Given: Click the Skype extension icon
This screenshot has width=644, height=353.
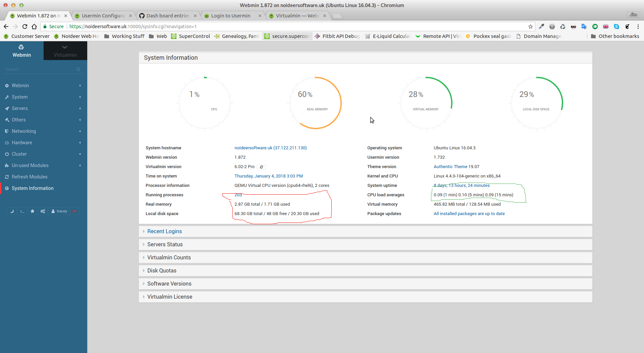Looking at the screenshot, I should pos(616,27).
